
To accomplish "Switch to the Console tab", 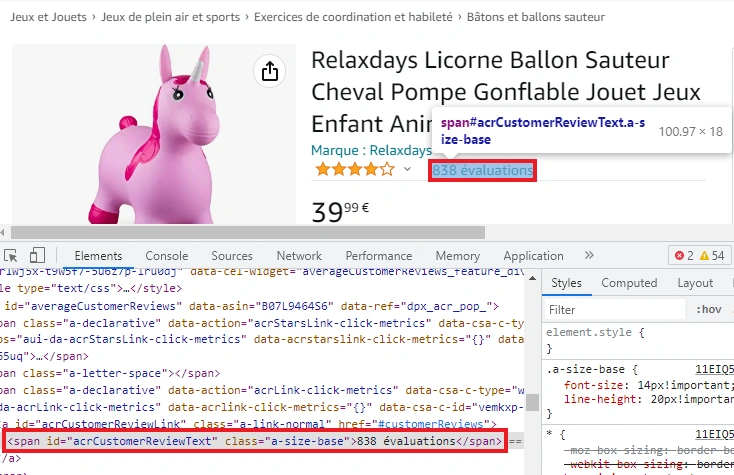I will click(x=167, y=256).
